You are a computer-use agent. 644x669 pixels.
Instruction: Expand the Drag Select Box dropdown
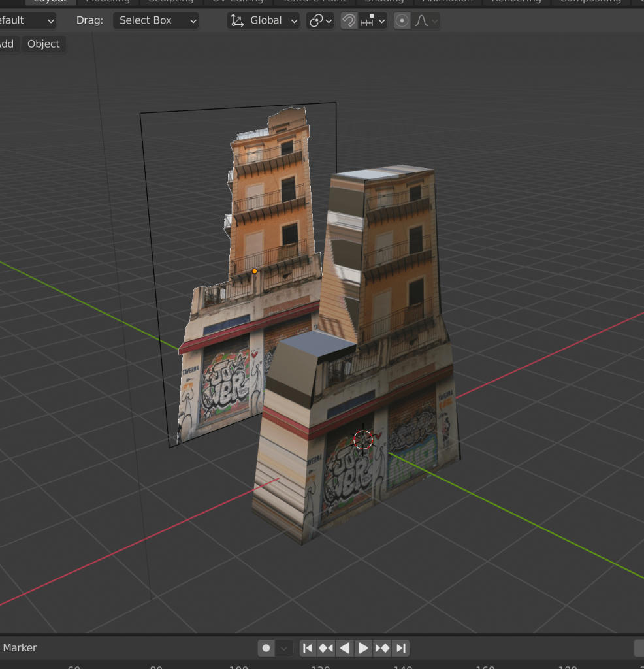coord(155,21)
